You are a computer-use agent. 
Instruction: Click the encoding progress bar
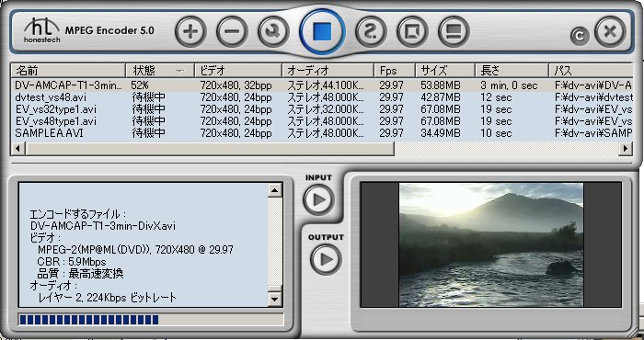(151, 320)
